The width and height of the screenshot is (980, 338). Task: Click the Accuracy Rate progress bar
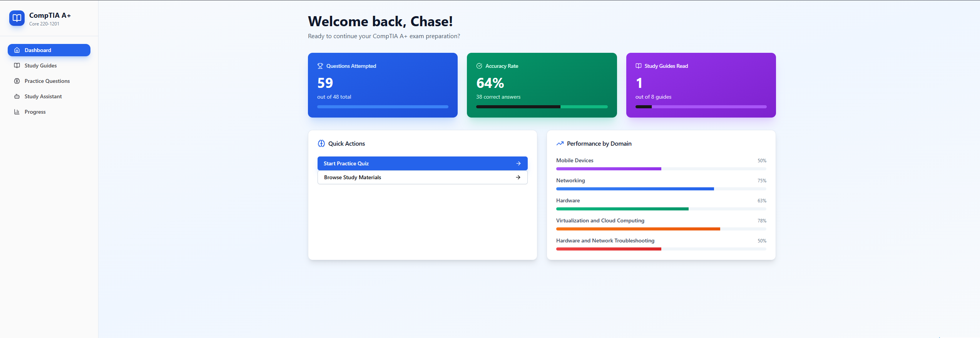pos(542,107)
